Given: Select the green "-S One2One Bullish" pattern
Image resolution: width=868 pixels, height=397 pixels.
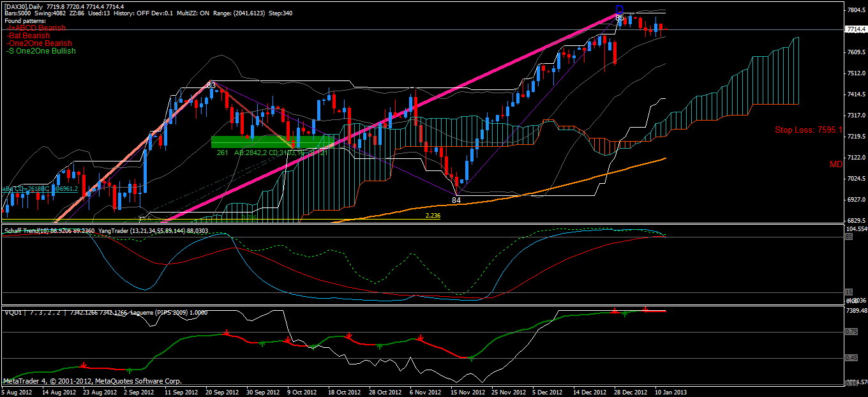Looking at the screenshot, I should (x=41, y=51).
